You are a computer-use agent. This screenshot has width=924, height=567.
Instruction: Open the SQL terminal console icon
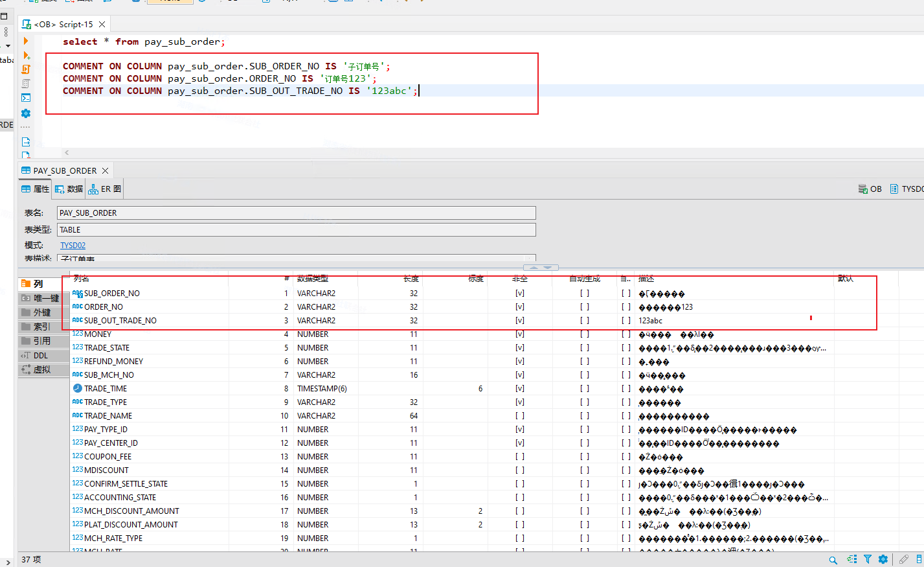[x=26, y=98]
